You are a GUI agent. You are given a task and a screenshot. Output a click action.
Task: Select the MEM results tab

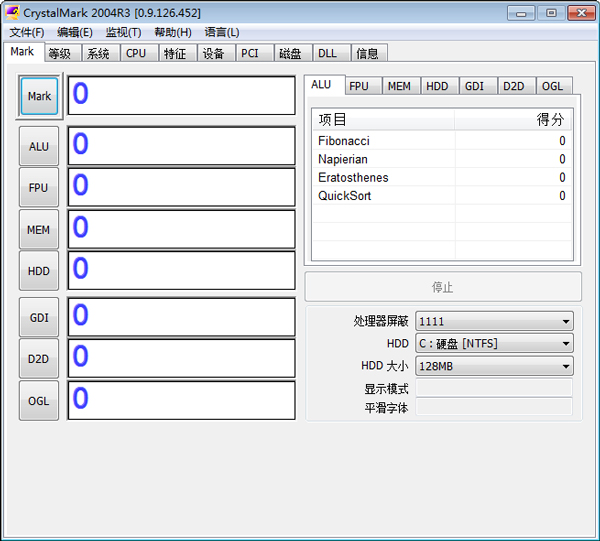[402, 86]
